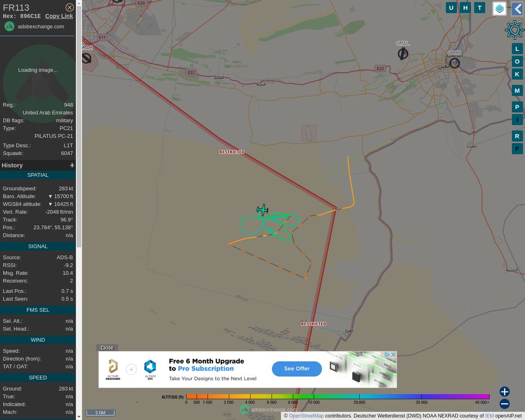Toggle the U map button
This screenshot has width=525, height=420.
[451, 7]
